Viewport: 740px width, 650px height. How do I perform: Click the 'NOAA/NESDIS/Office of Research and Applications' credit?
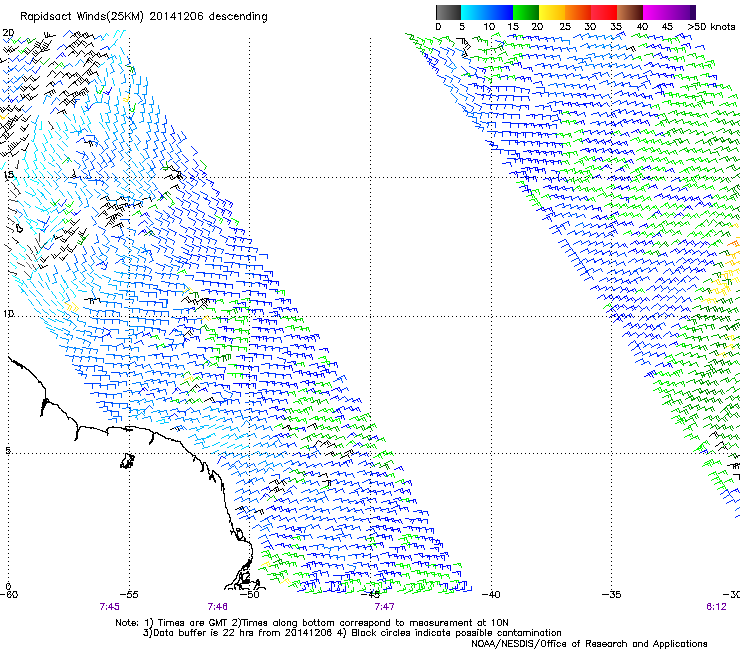[589, 644]
